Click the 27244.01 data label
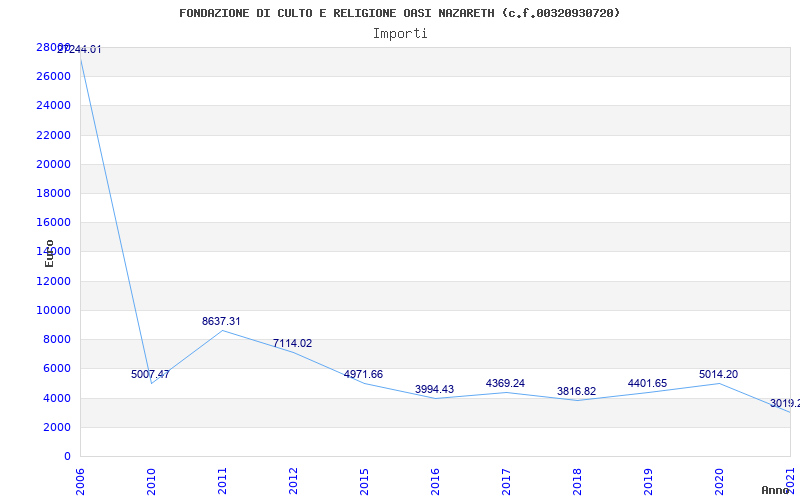The width and height of the screenshot is (800, 500). (80, 49)
